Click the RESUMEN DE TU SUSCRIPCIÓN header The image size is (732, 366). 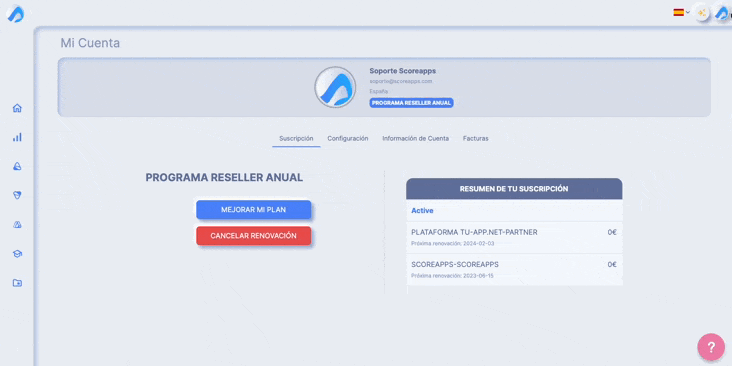tap(514, 189)
